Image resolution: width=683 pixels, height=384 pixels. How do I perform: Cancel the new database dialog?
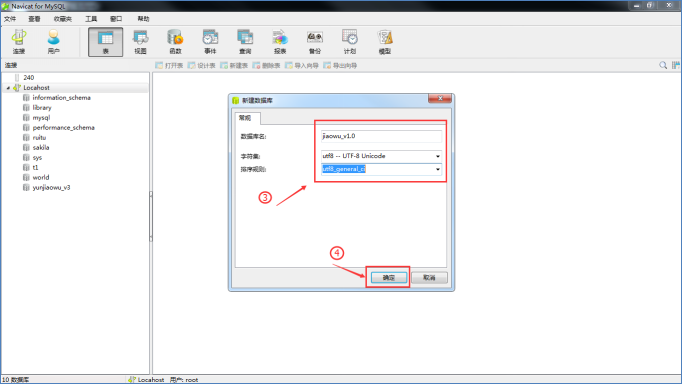pos(429,277)
